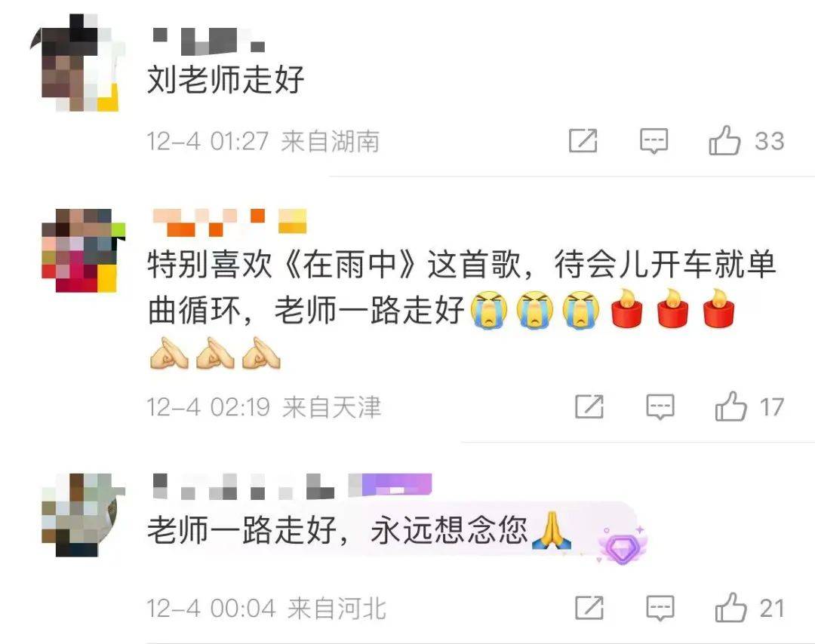Open the third commenter's avatar
The width and height of the screenshot is (815, 644).
pos(83,515)
